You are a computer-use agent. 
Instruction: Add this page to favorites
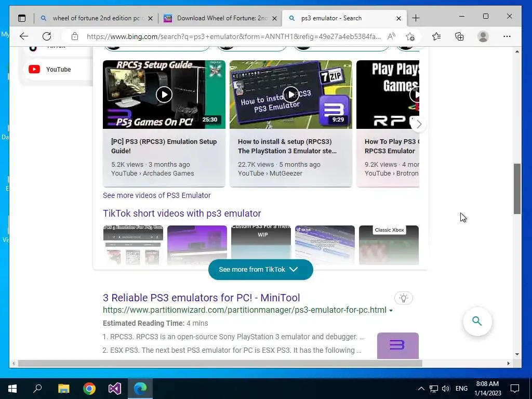[410, 36]
